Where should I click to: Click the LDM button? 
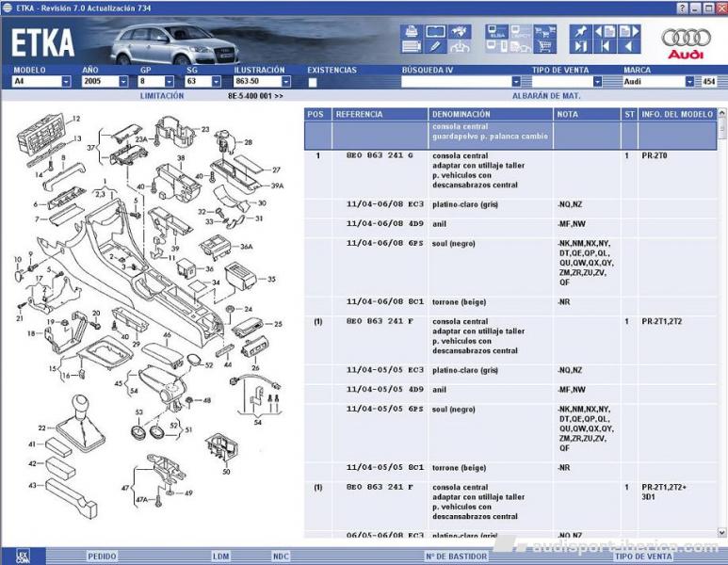220,557
